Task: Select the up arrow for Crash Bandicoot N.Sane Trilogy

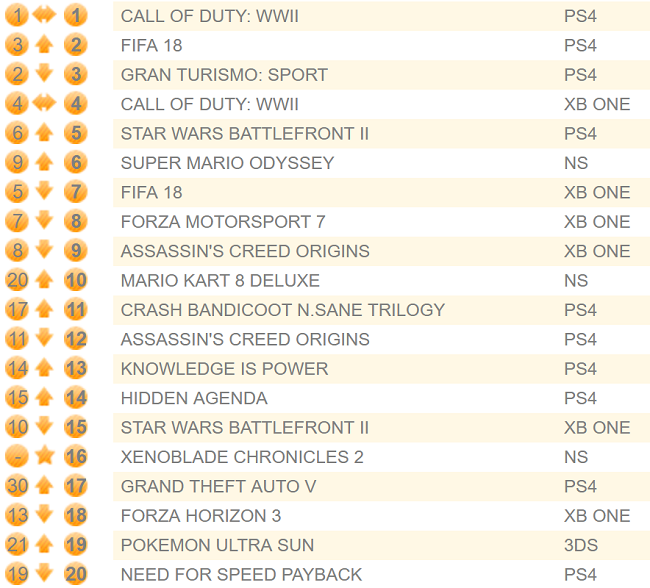Action: [44, 310]
